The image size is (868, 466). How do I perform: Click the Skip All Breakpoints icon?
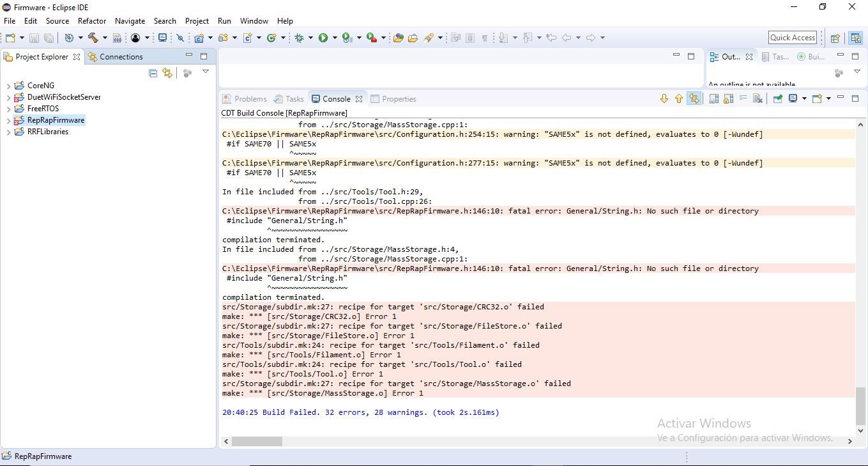click(x=181, y=38)
